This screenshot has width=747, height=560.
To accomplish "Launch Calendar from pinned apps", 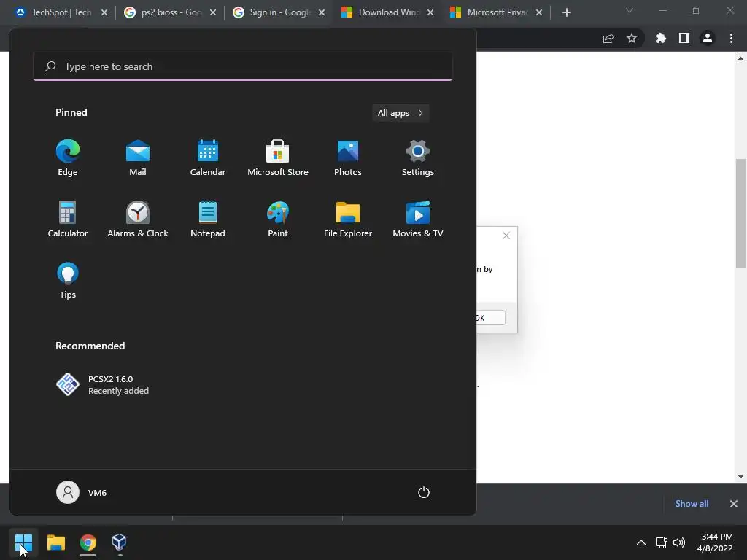I will point(208,158).
